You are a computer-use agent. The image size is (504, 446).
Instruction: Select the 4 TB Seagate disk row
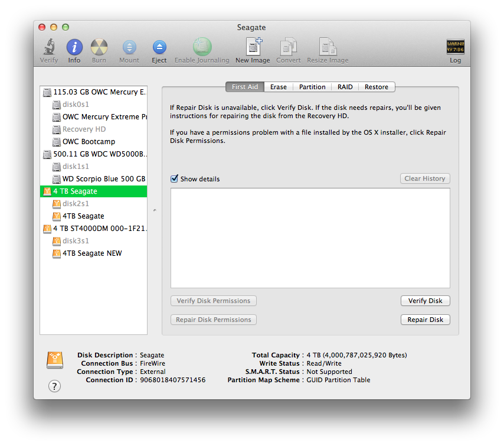93,191
